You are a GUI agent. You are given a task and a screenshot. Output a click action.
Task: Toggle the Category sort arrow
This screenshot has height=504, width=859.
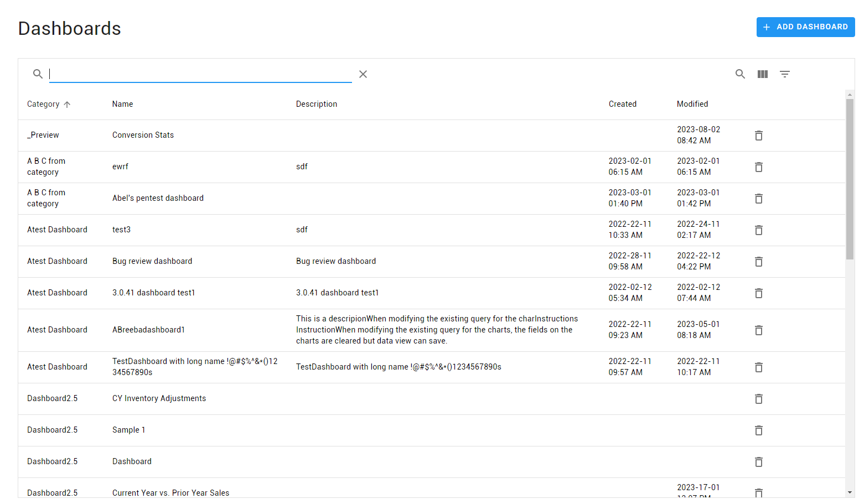click(x=67, y=105)
